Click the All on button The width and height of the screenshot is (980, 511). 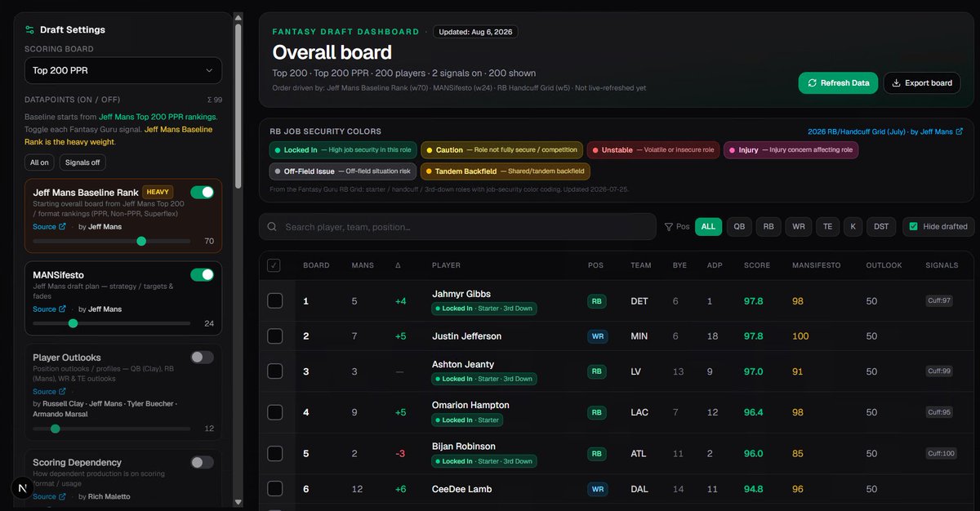[39, 162]
